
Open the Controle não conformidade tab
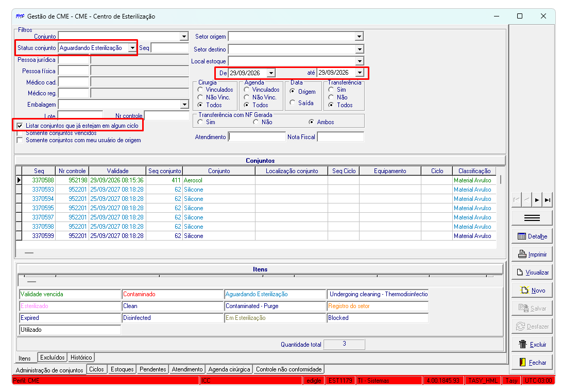(288, 369)
